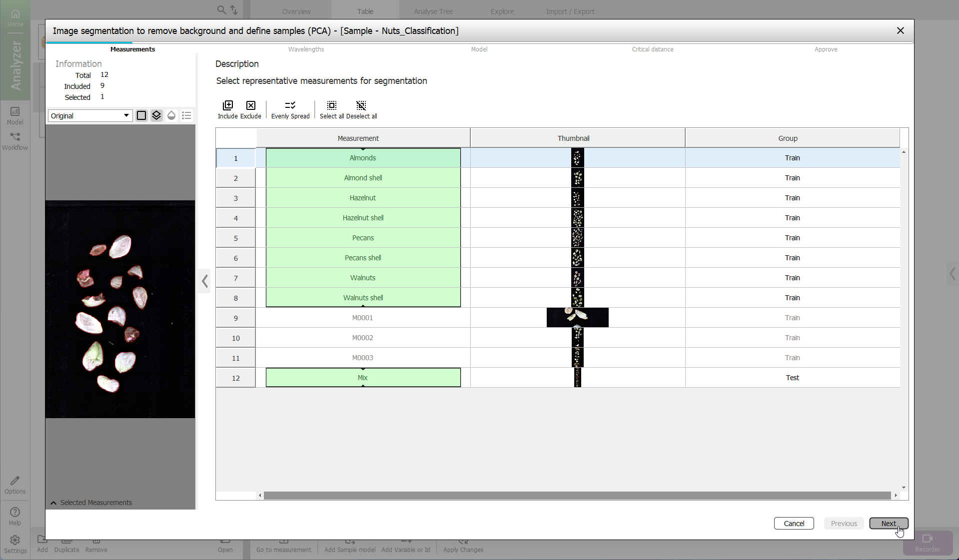The height and width of the screenshot is (560, 959).
Task: Click the Select all icon
Action: coord(332,106)
